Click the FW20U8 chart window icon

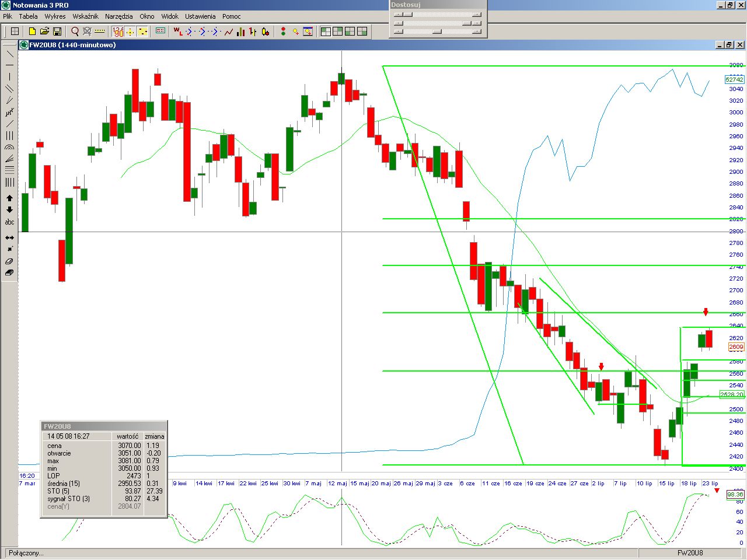[x=24, y=45]
